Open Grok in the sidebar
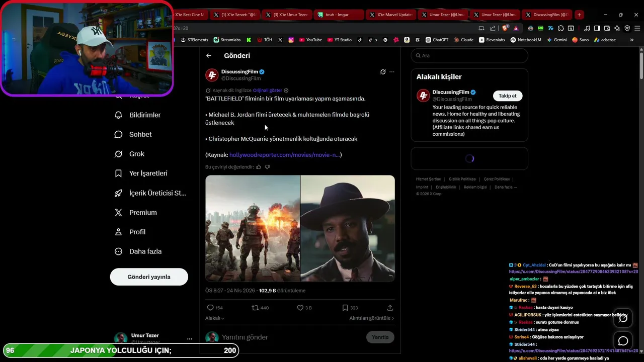 pyautogui.click(x=130, y=154)
